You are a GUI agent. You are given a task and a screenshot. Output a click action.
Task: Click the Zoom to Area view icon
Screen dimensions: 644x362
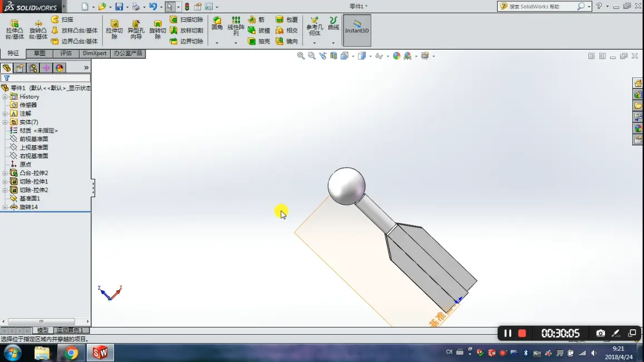coord(312,56)
